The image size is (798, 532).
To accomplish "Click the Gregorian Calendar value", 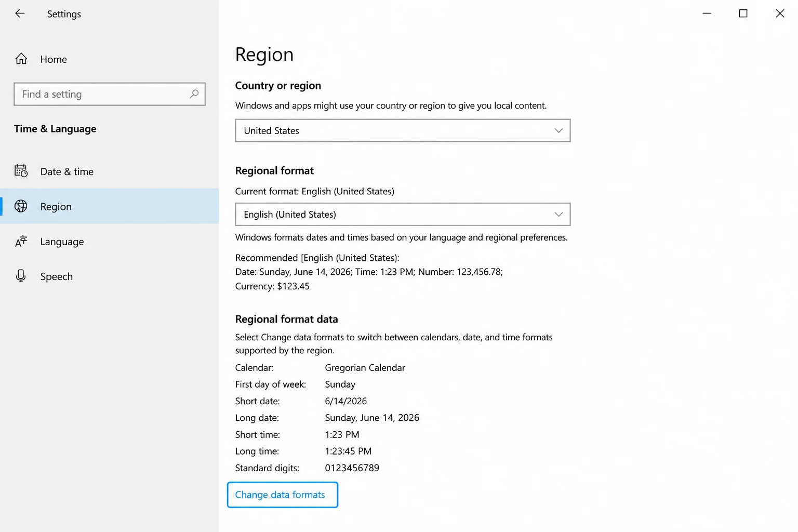I will pyautogui.click(x=365, y=368).
